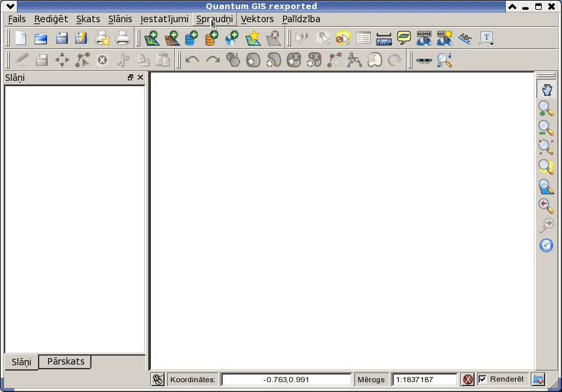Refresh the map canvas
Image resolution: width=562 pixels, height=392 pixels.
click(x=546, y=245)
